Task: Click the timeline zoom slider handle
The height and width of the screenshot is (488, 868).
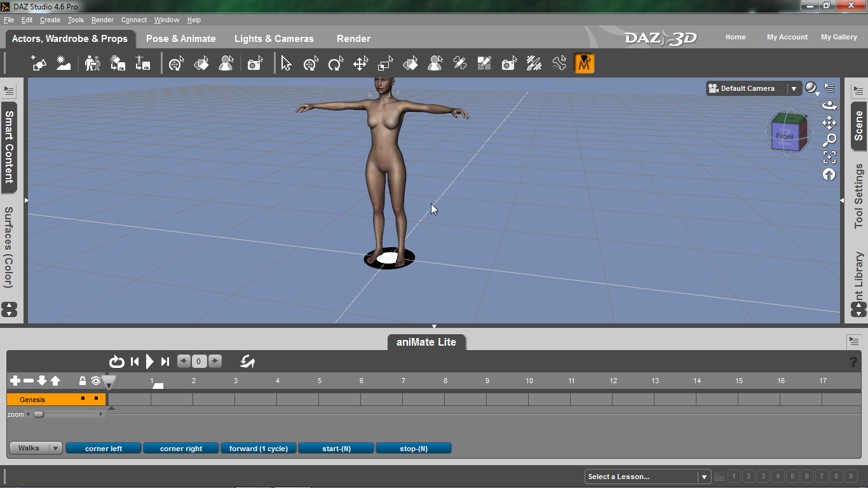Action: (39, 414)
